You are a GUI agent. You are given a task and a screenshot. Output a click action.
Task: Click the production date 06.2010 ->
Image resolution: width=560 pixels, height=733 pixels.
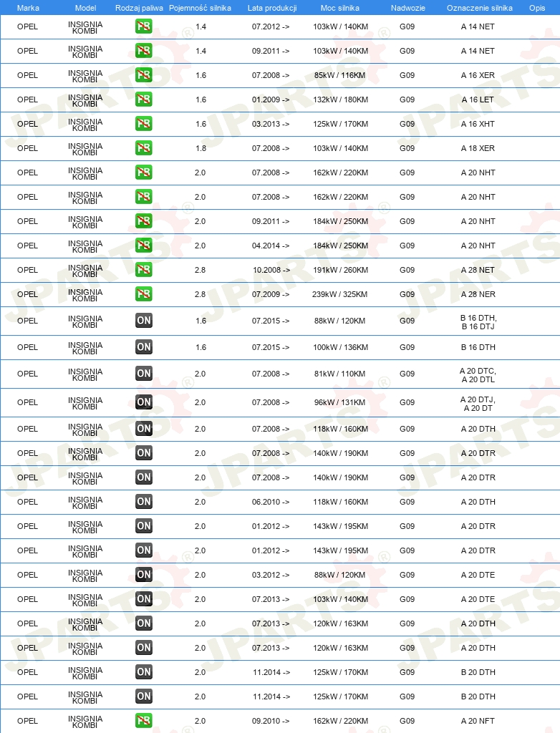(x=271, y=502)
